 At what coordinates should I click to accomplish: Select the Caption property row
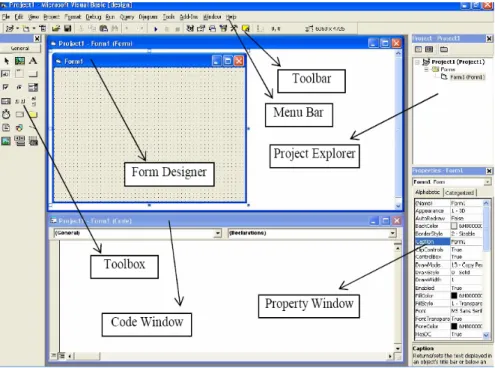pos(449,241)
